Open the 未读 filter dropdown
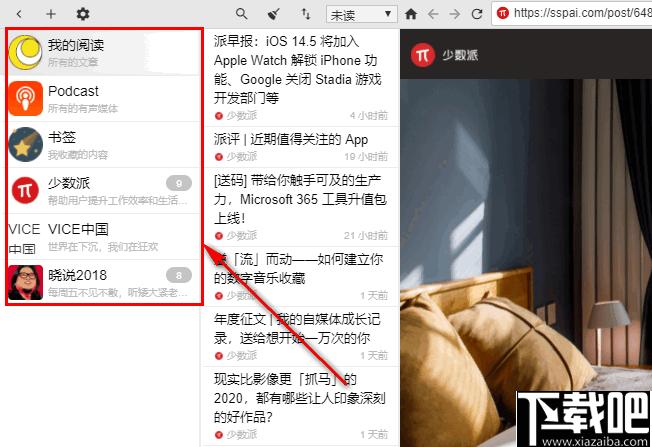The height and width of the screenshot is (447, 652). coord(361,14)
